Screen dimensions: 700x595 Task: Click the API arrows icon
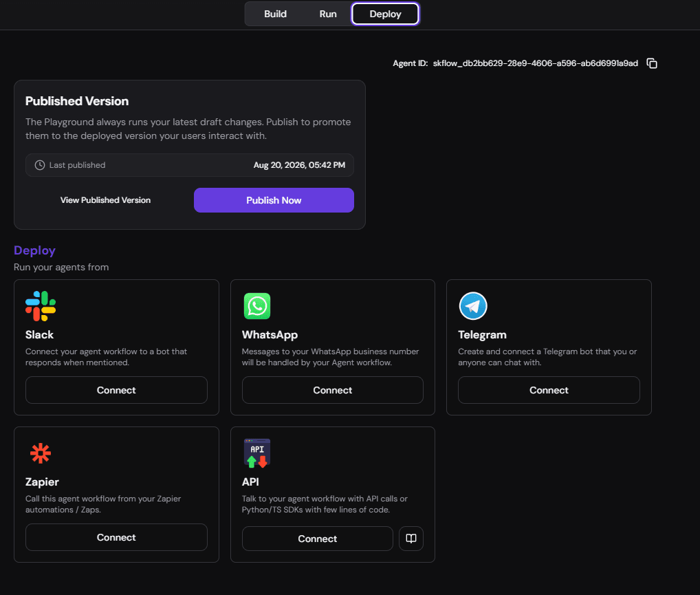coord(257,453)
